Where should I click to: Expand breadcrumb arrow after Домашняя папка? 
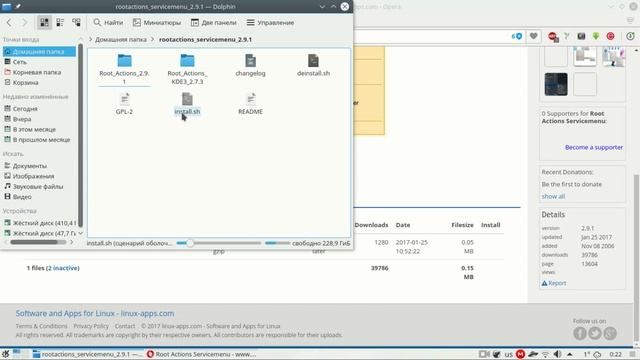point(153,40)
